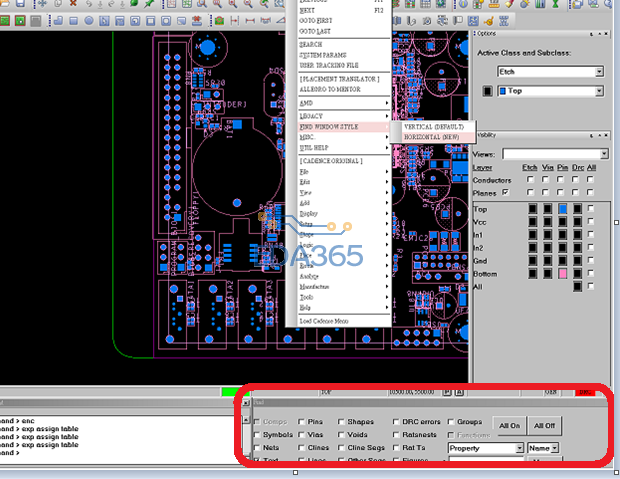Open the FIND WINDOW STYLE menu item
Image resolution: width=620 pixels, height=479 pixels.
click(343, 127)
